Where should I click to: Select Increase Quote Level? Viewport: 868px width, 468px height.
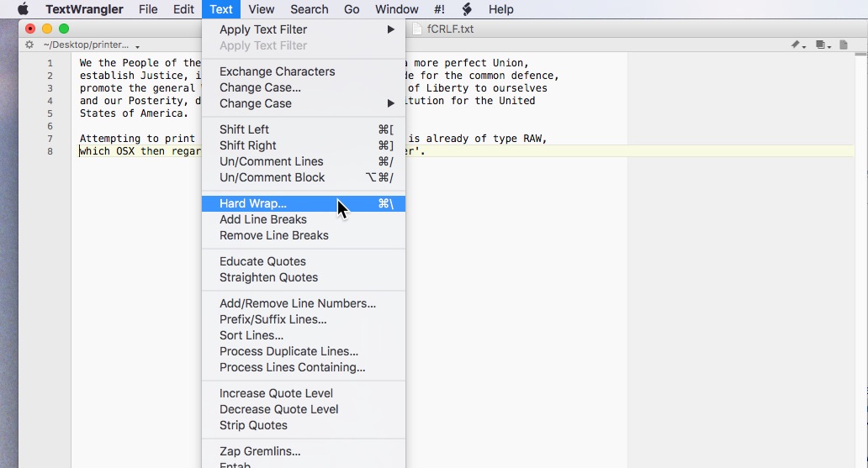tap(304, 394)
